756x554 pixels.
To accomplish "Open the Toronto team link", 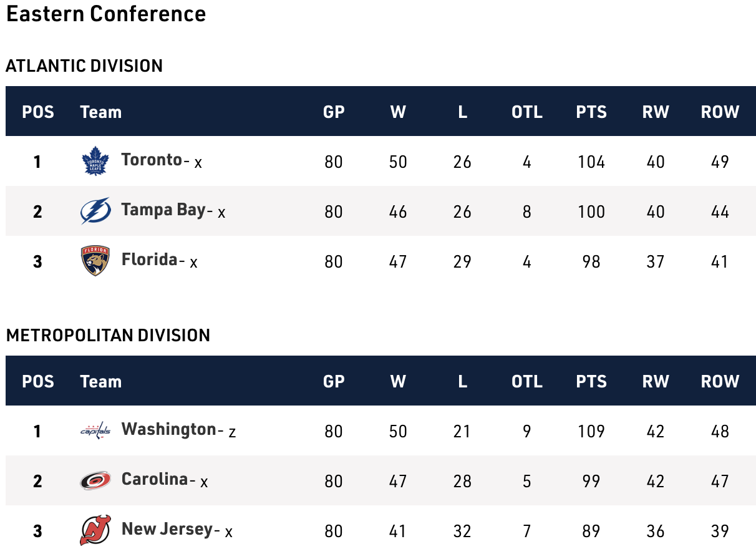I will pyautogui.click(x=152, y=160).
